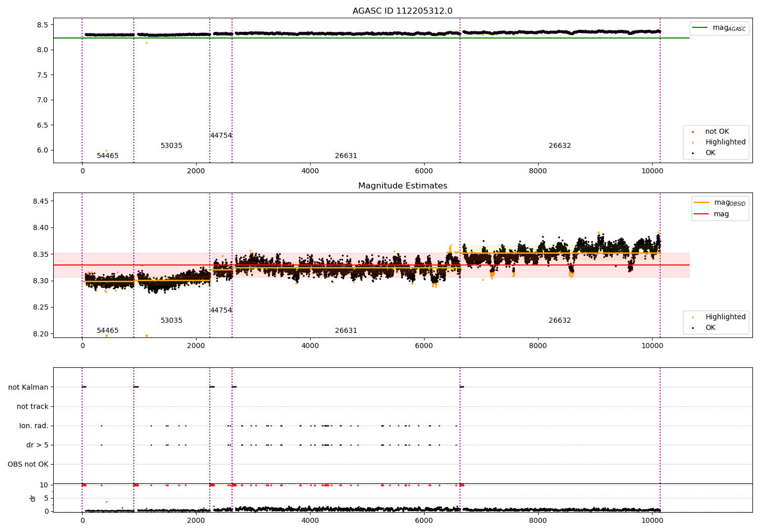This screenshot has height=532, width=760.
Task: Click 'OK' legend entry in top plot
Action: click(710, 153)
